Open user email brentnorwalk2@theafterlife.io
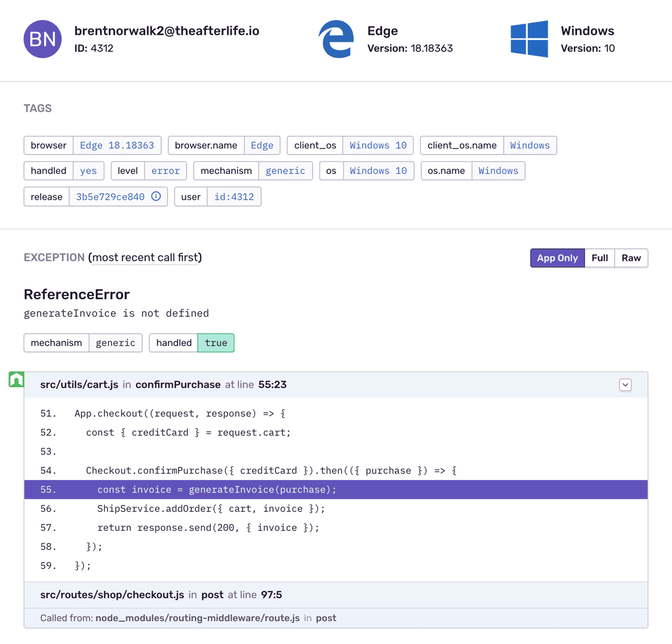This screenshot has height=644, width=672. point(167,31)
